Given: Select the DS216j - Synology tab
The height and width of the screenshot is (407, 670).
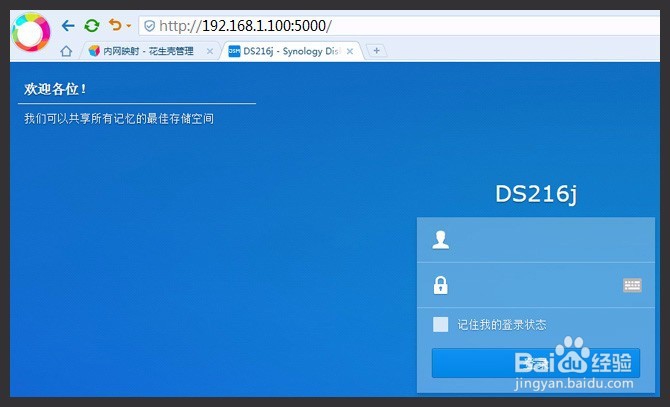Looking at the screenshot, I should 291,51.
